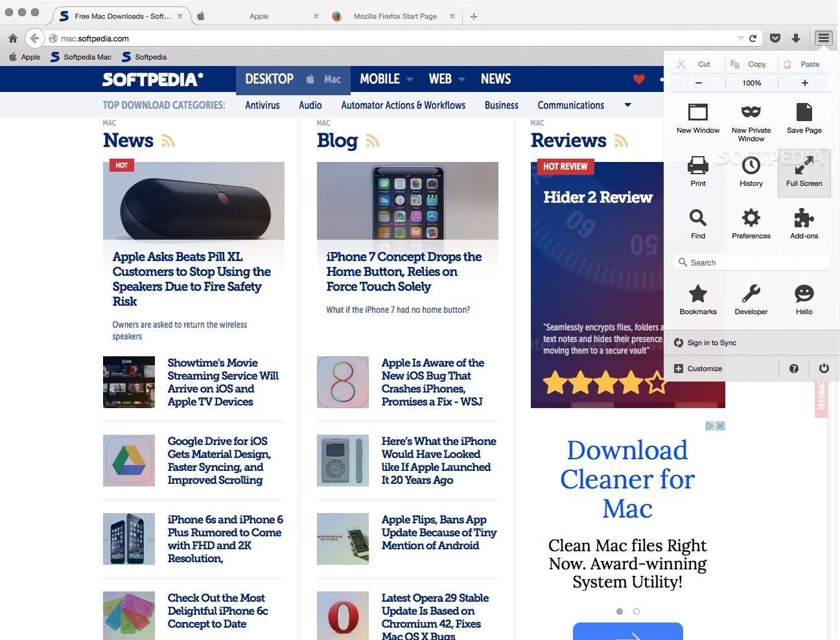Click the Blog RSS feed icon
Viewport: 840px width, 640px height.
point(373,141)
